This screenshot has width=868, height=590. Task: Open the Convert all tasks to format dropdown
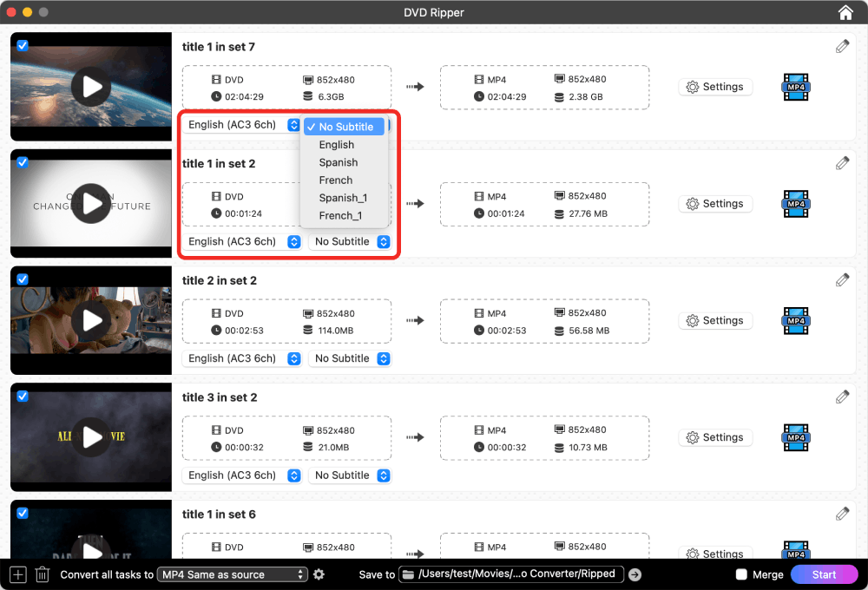click(232, 574)
